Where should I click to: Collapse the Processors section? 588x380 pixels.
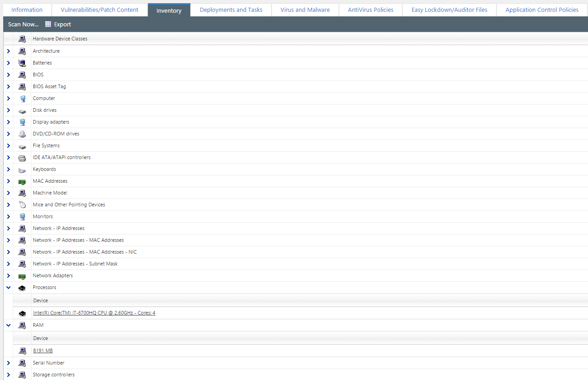(x=8, y=287)
